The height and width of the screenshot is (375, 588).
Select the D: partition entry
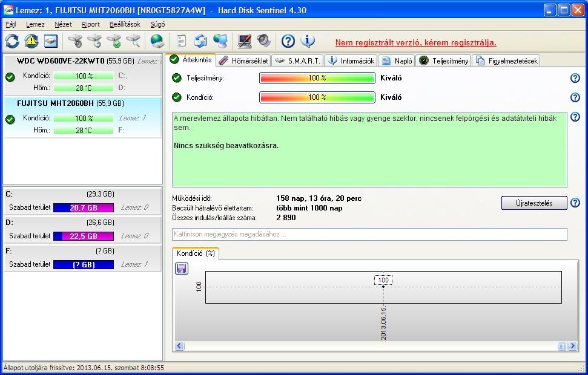coord(82,229)
